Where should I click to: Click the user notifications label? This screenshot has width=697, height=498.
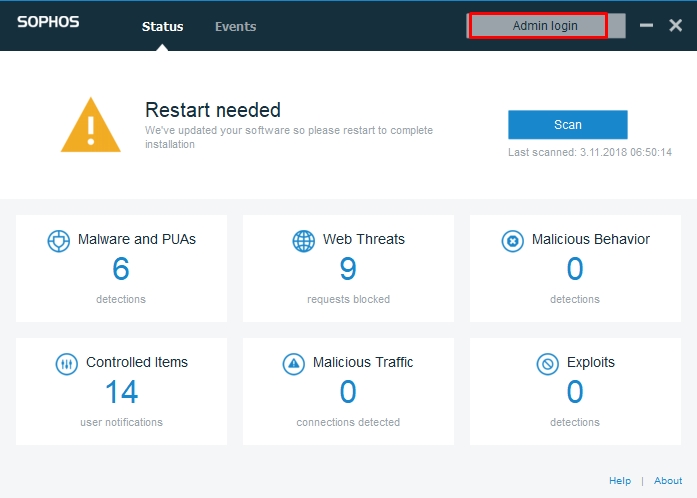pos(121,422)
